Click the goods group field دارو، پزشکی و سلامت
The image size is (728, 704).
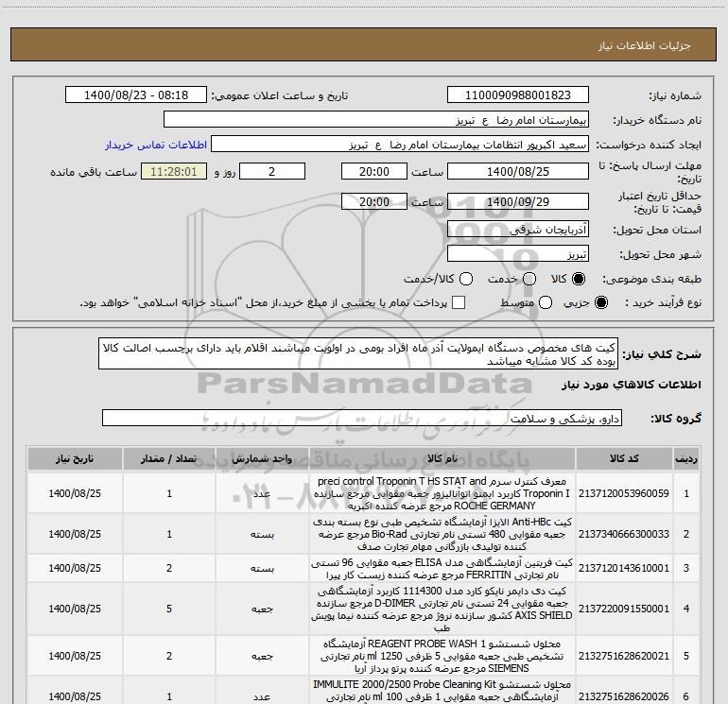(362, 418)
